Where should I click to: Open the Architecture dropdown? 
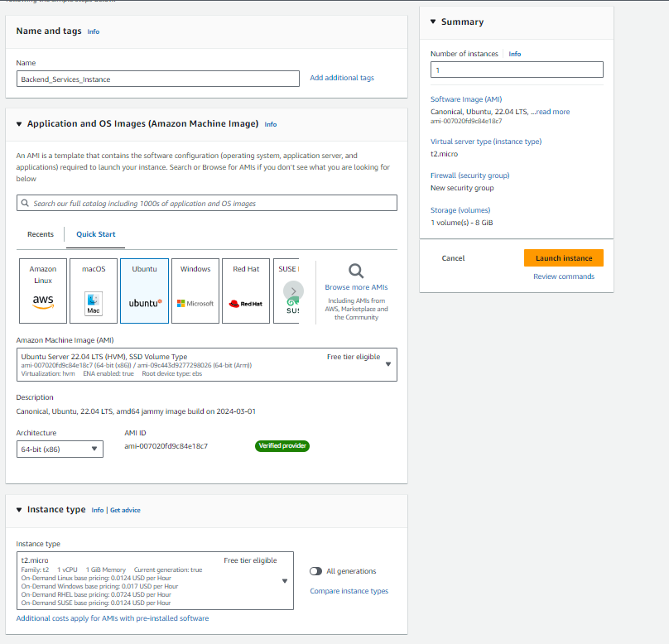(60, 449)
